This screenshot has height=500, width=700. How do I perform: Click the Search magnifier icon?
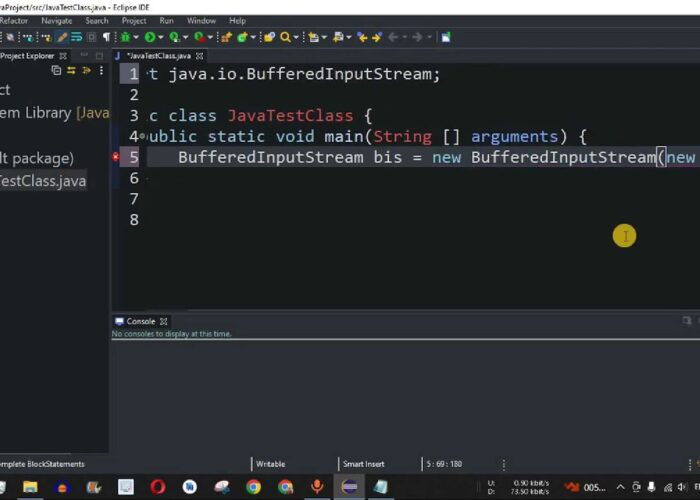tap(285, 37)
